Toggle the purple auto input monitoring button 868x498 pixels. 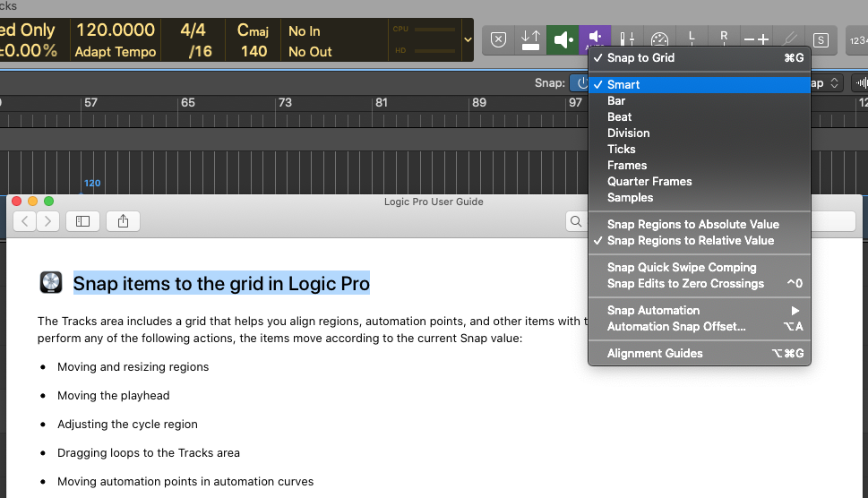point(595,37)
